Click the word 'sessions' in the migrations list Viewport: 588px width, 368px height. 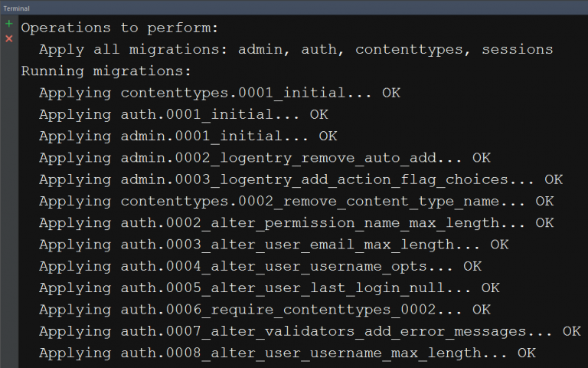(x=517, y=50)
